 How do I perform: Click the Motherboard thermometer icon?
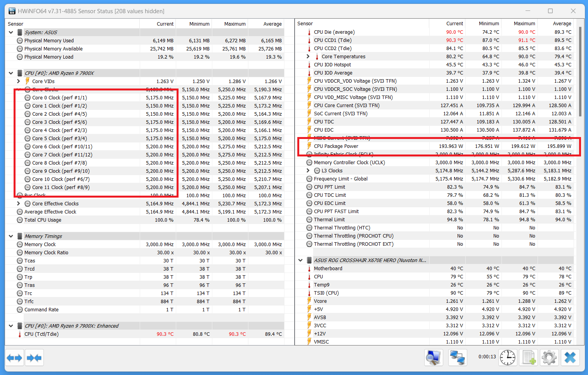click(309, 269)
